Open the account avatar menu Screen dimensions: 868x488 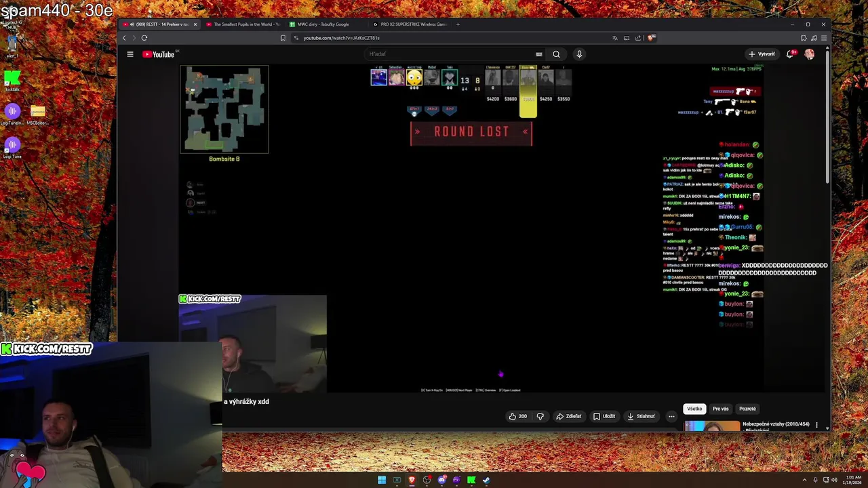pos(810,54)
